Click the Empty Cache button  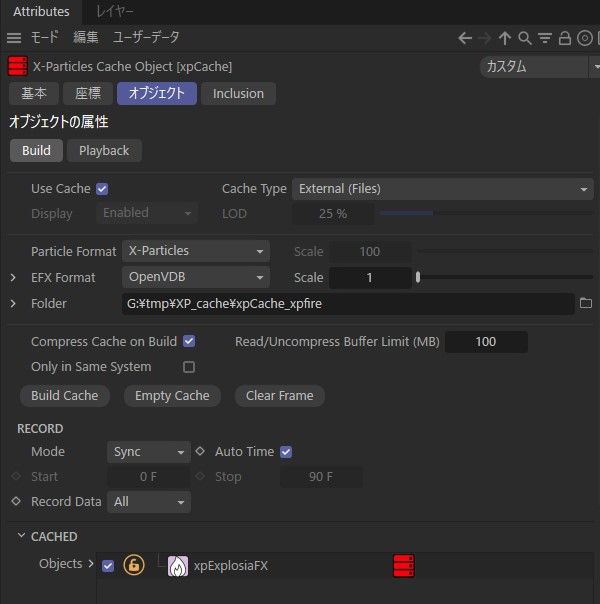coord(172,396)
